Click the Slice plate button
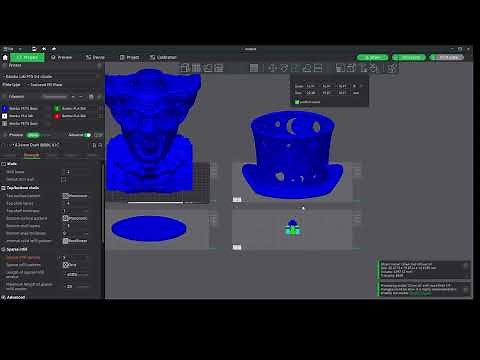The image size is (480, 360). pyautogui.click(x=409, y=57)
